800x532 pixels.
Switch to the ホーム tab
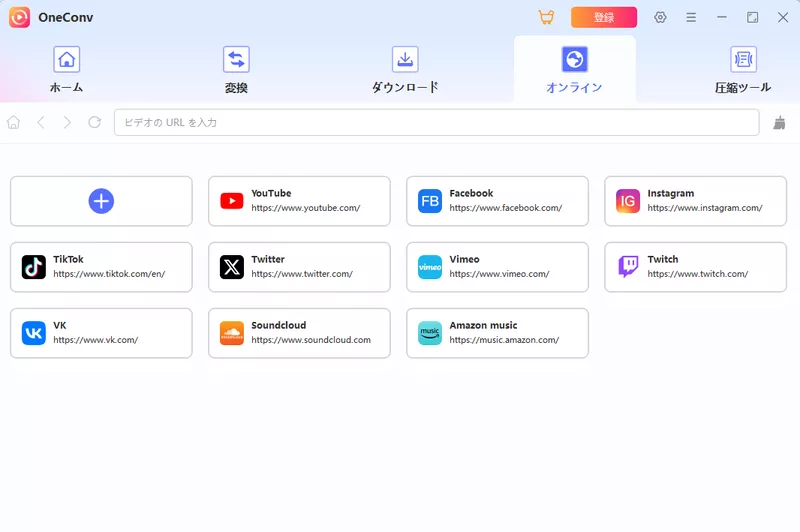click(66, 70)
